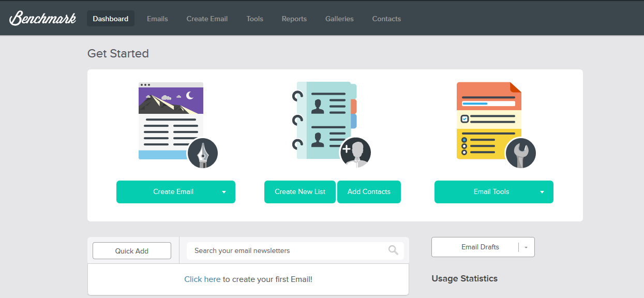The width and height of the screenshot is (644, 298).
Task: Expand the Create Email dropdown arrow
Action: 224,192
